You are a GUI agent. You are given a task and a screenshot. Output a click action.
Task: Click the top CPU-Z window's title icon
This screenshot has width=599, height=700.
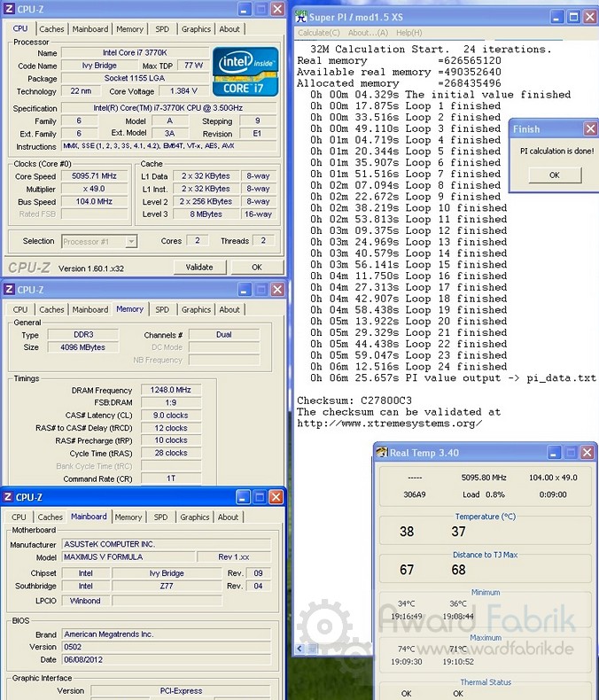click(x=9, y=8)
